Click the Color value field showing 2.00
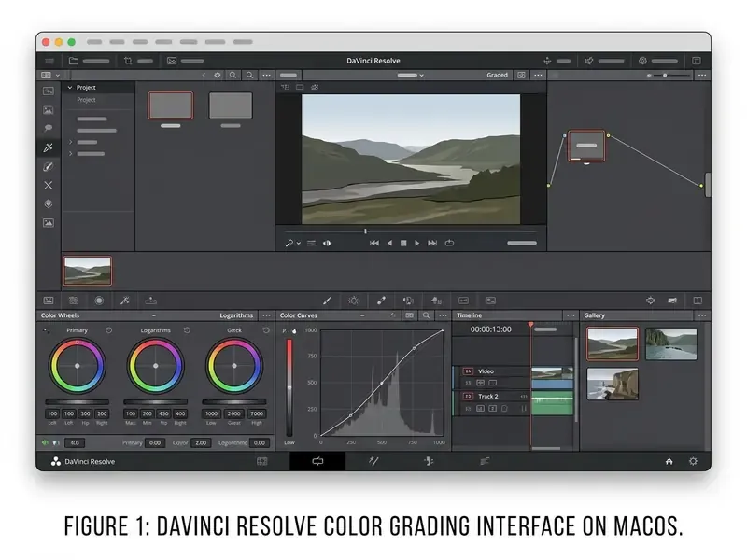This screenshot has width=747, height=560. coord(201,442)
